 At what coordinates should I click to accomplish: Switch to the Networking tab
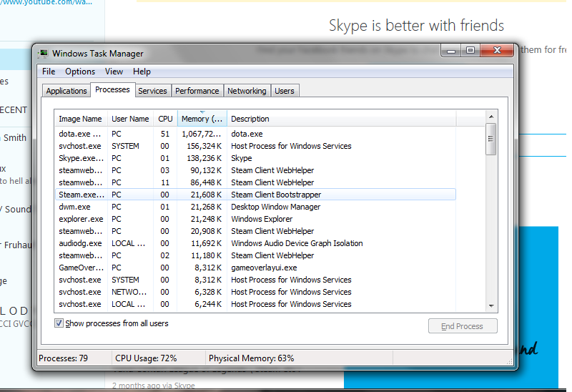pos(247,91)
